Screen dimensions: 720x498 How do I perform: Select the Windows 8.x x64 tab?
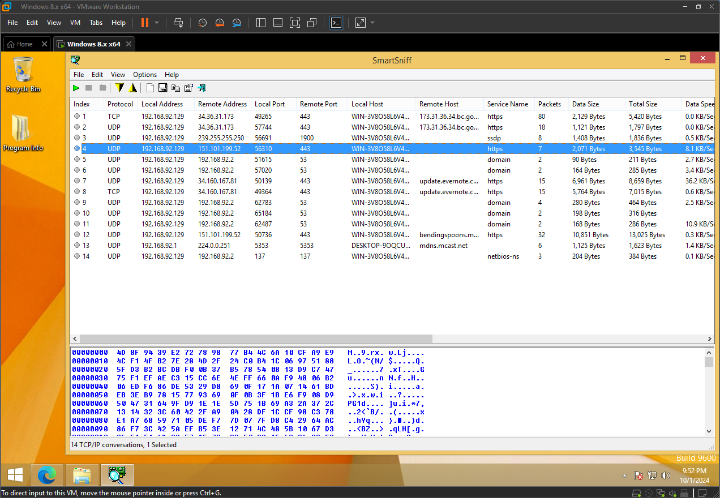click(x=93, y=44)
